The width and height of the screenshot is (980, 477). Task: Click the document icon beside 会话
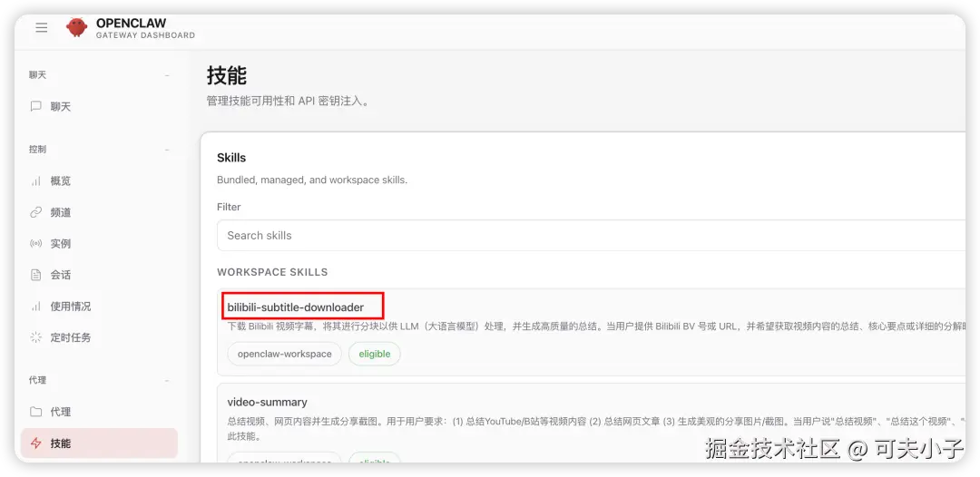point(36,275)
